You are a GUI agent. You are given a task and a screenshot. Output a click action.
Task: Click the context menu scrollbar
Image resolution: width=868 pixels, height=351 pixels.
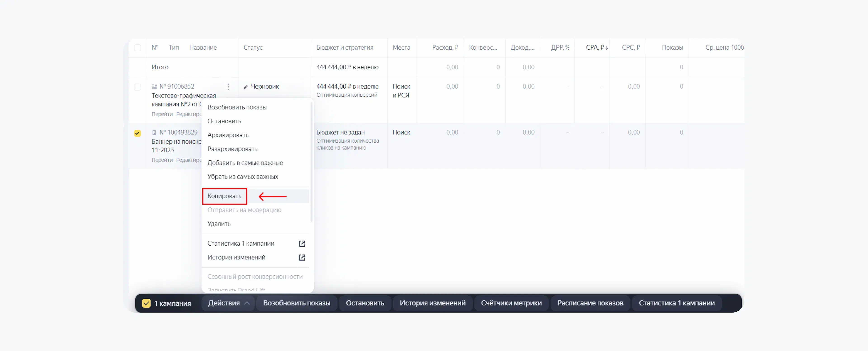(x=312, y=162)
